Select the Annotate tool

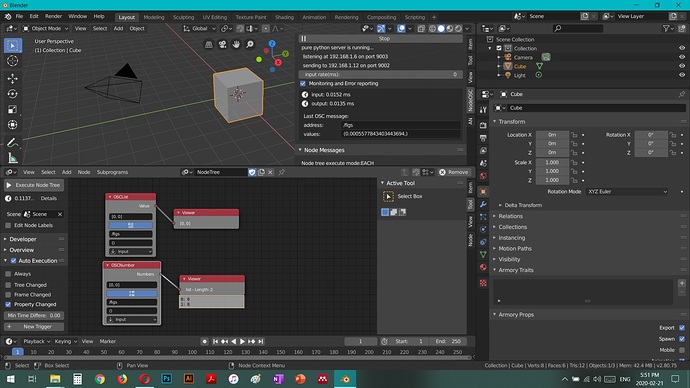point(12,143)
